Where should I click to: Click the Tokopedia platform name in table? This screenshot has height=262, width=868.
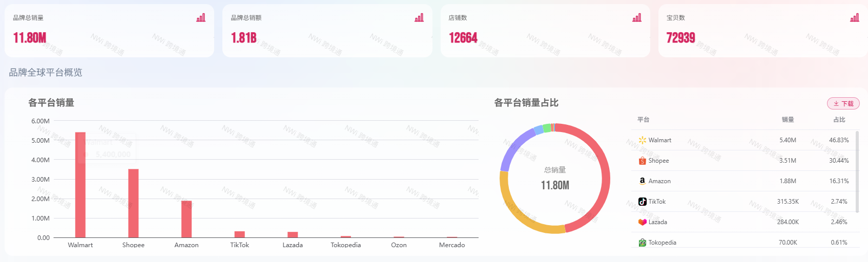pyautogui.click(x=663, y=243)
